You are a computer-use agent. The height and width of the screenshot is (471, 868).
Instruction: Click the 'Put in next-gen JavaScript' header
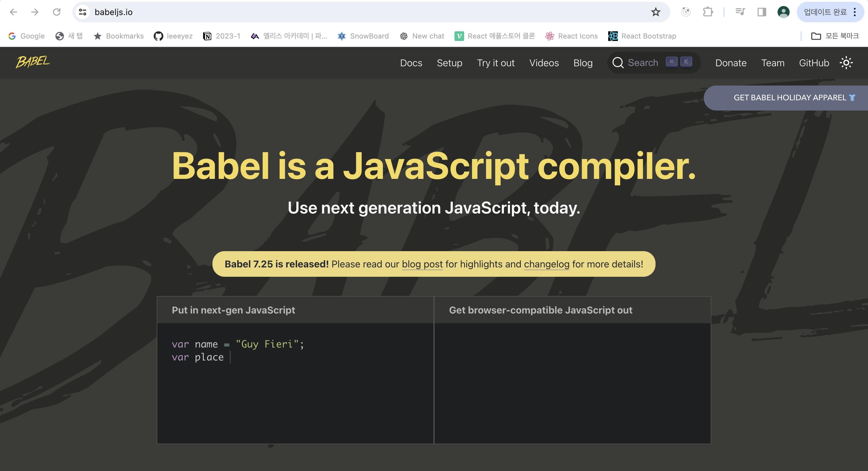click(233, 310)
